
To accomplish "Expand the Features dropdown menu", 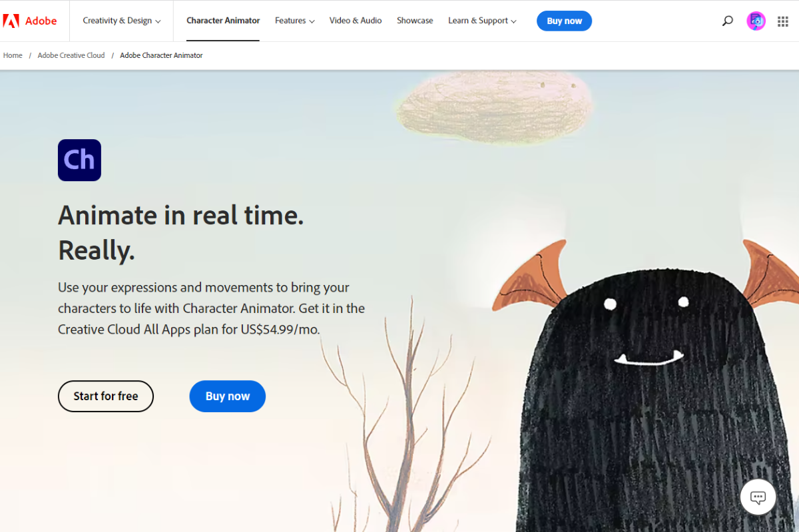I will [295, 21].
